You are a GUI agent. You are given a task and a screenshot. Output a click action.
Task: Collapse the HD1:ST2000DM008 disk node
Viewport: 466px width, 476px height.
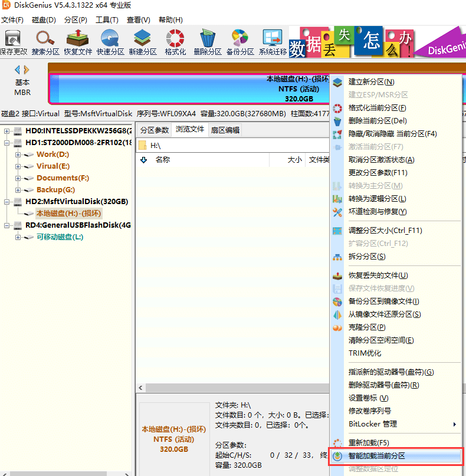point(7,143)
